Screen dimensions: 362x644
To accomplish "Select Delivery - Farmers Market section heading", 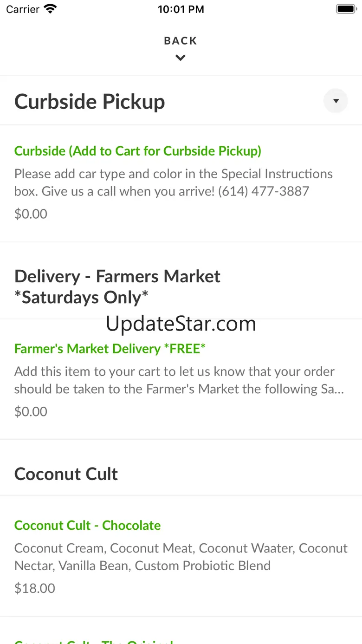I will (117, 286).
